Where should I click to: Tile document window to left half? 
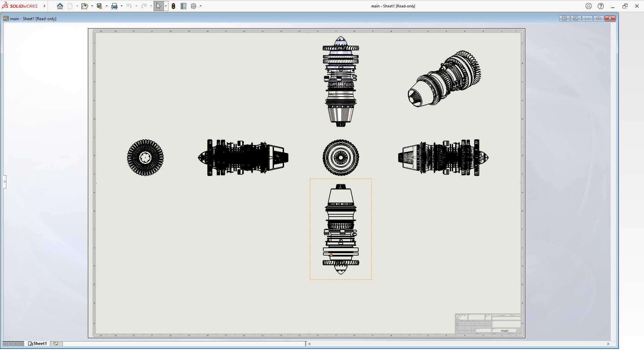564,18
